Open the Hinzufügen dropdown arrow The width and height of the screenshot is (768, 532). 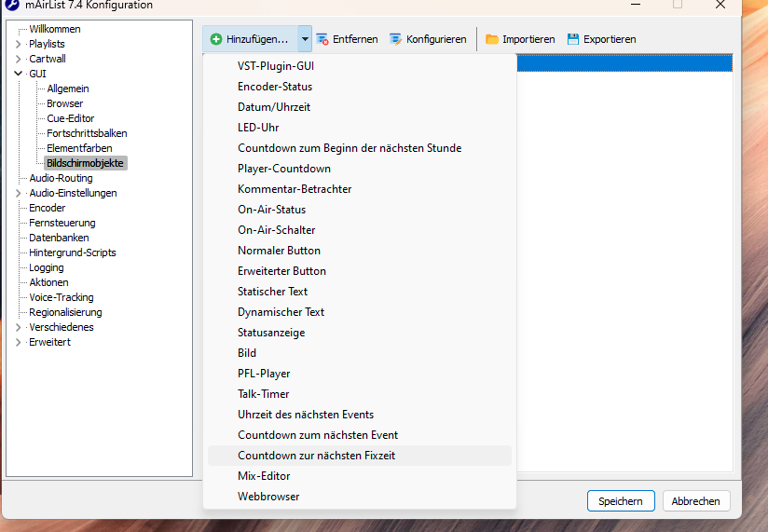(305, 39)
